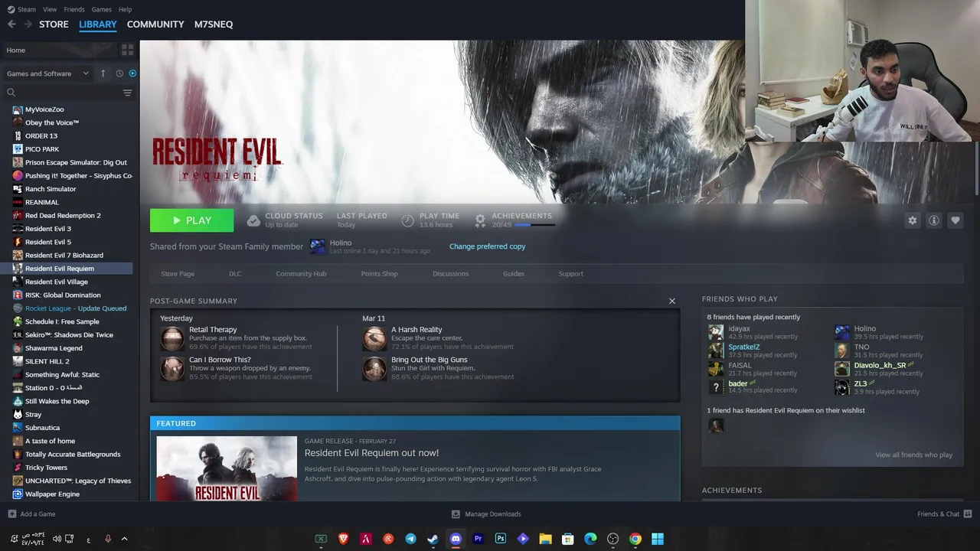Open the Guides tab
The height and width of the screenshot is (551, 980).
[x=514, y=274]
